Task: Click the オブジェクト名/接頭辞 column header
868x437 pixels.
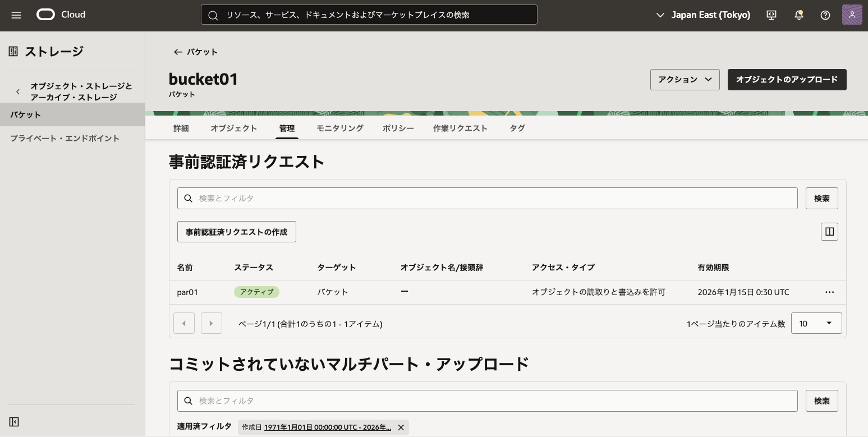Action: [x=442, y=268]
